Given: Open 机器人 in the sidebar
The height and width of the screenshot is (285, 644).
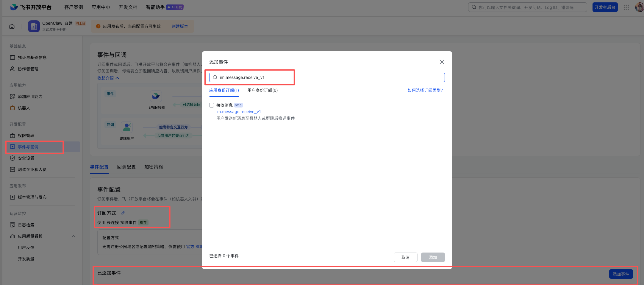Looking at the screenshot, I should click(x=24, y=108).
